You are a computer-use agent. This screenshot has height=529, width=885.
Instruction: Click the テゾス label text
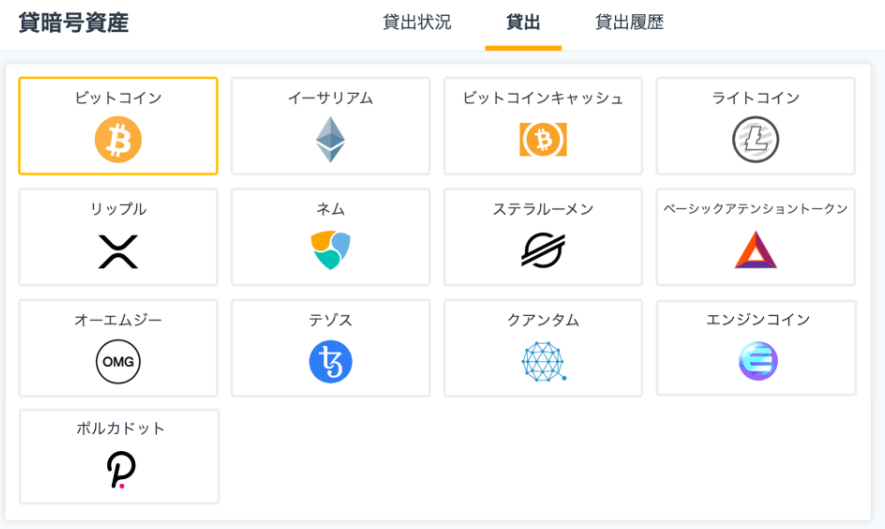(330, 320)
